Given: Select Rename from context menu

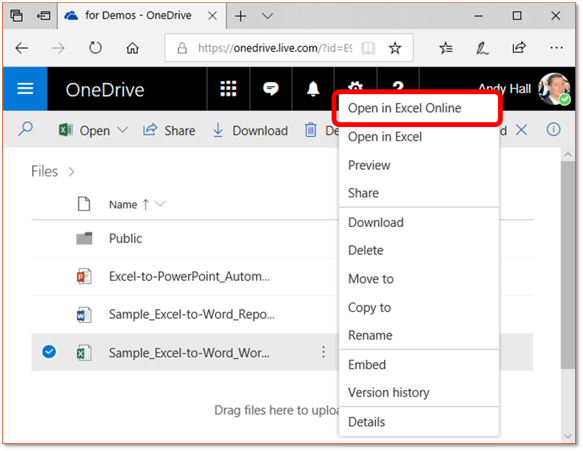Looking at the screenshot, I should point(419,335).
